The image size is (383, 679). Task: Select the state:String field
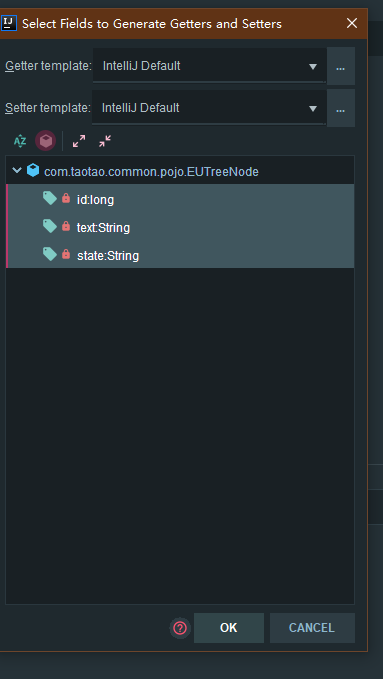[x=180, y=254]
